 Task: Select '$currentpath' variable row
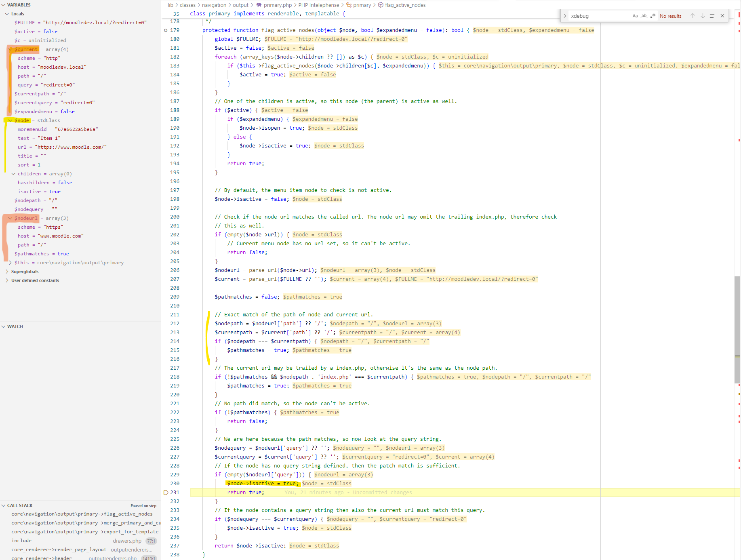(x=81, y=94)
